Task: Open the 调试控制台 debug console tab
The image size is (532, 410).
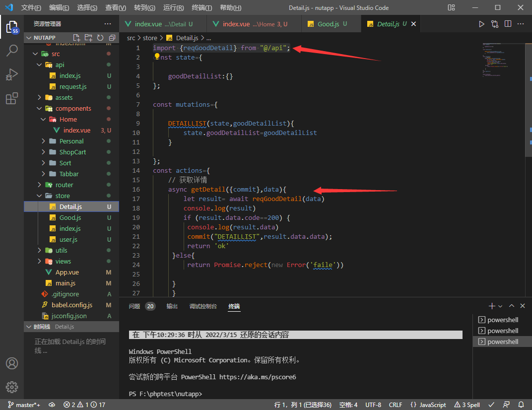Action: 203,306
